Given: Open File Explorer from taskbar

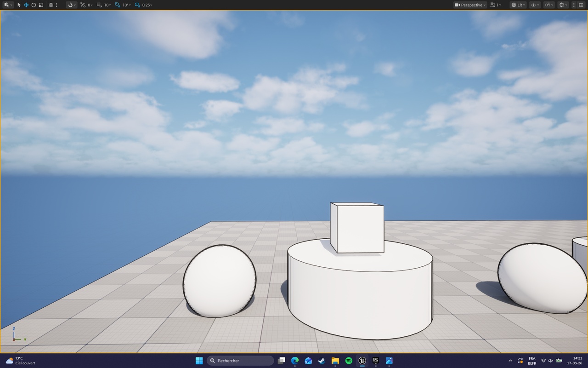Looking at the screenshot, I should [335, 361].
